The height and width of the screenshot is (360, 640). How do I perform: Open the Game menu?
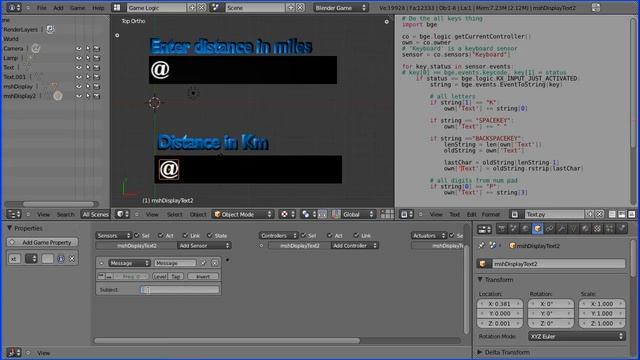[77, 7]
